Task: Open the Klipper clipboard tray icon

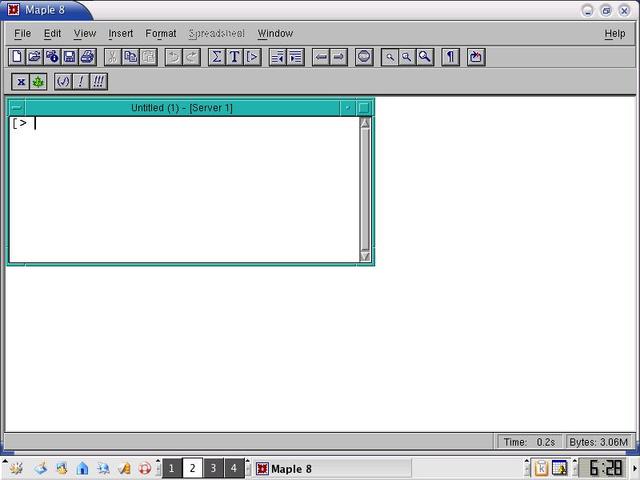Action: 540,468
